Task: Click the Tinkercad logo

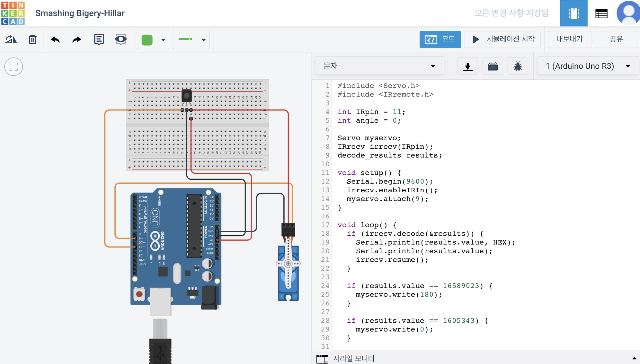Action: (13, 13)
